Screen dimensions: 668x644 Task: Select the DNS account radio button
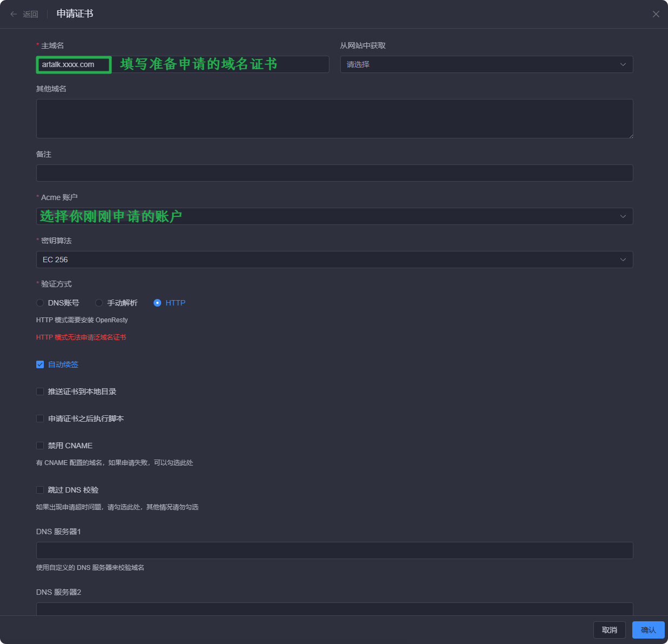click(x=40, y=303)
